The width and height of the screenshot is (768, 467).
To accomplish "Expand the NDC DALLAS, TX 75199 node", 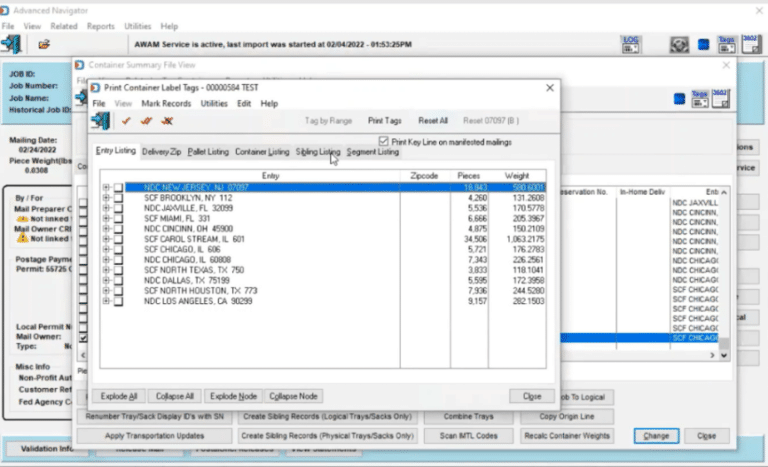I will (106, 280).
